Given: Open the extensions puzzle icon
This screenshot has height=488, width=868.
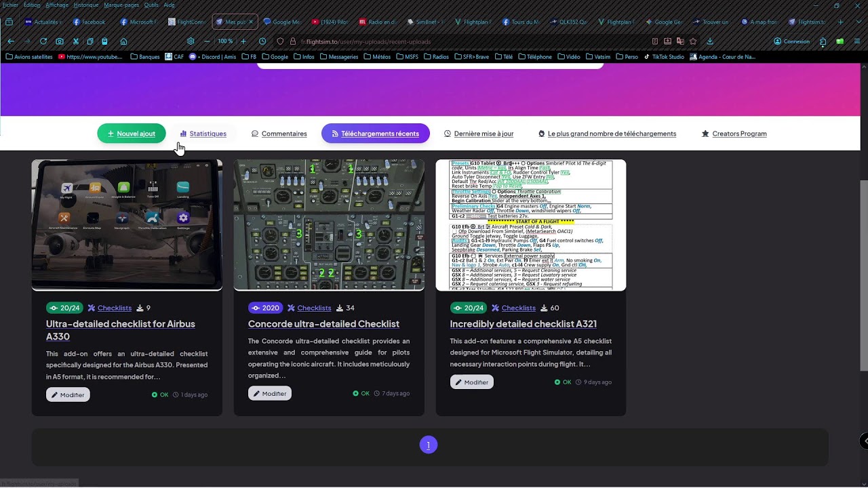Looking at the screenshot, I should pos(823,41).
